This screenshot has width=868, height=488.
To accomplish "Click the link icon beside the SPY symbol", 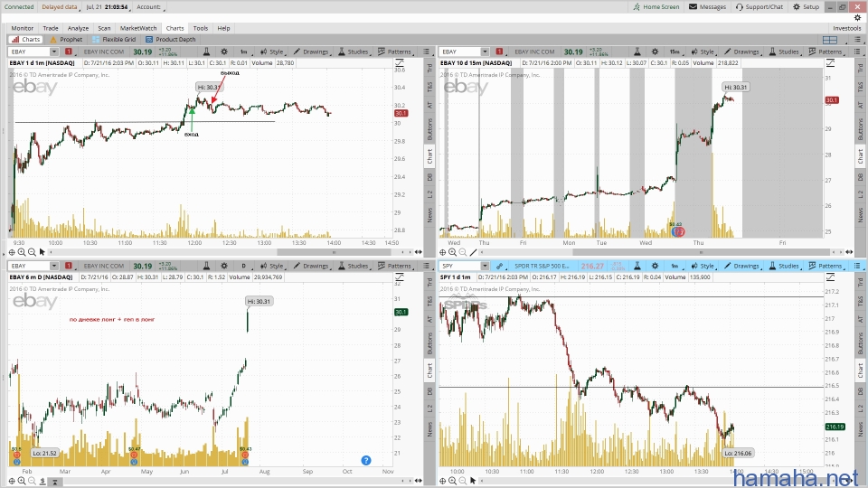I will tap(499, 266).
